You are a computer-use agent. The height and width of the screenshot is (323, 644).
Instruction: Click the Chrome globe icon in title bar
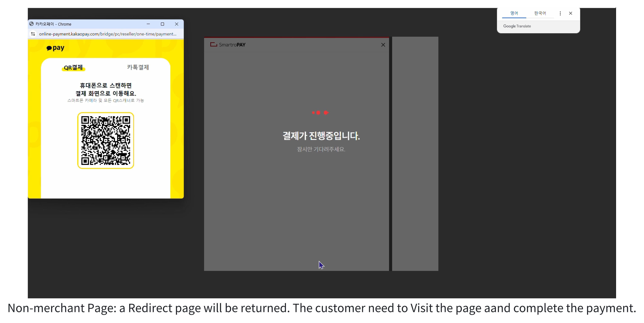(x=31, y=24)
